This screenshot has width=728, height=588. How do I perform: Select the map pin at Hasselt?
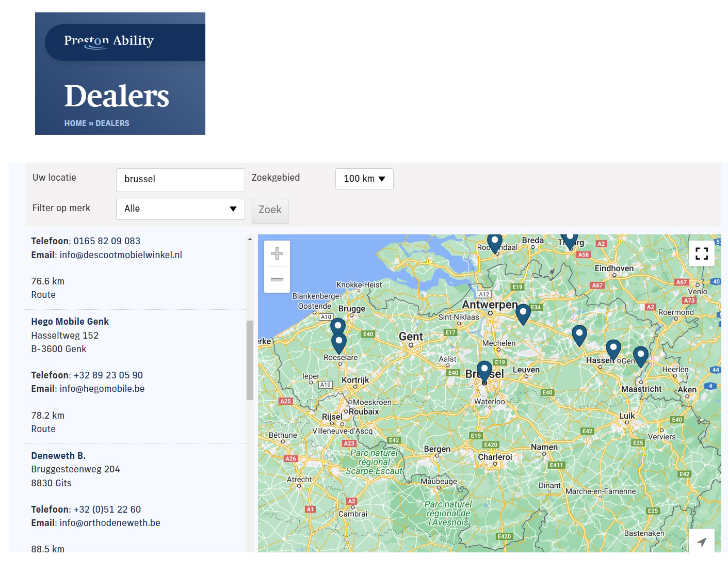tap(613, 348)
